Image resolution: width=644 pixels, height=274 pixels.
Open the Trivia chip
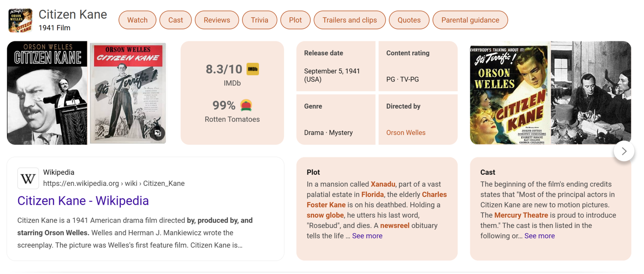click(x=260, y=20)
